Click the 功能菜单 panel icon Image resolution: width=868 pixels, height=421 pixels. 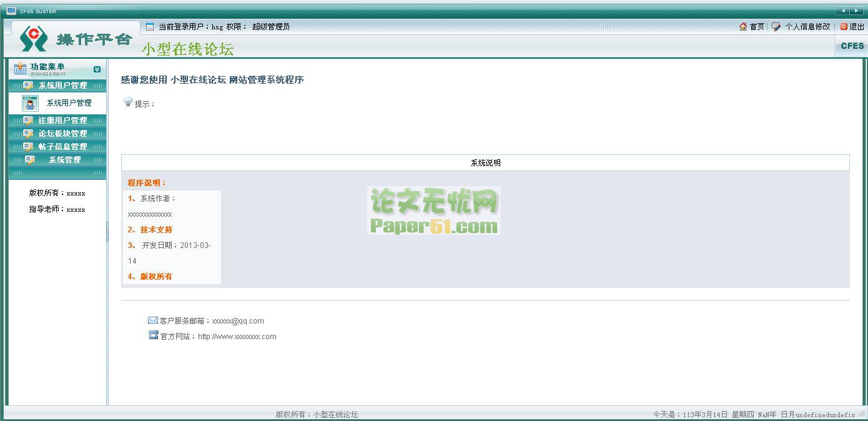point(21,69)
